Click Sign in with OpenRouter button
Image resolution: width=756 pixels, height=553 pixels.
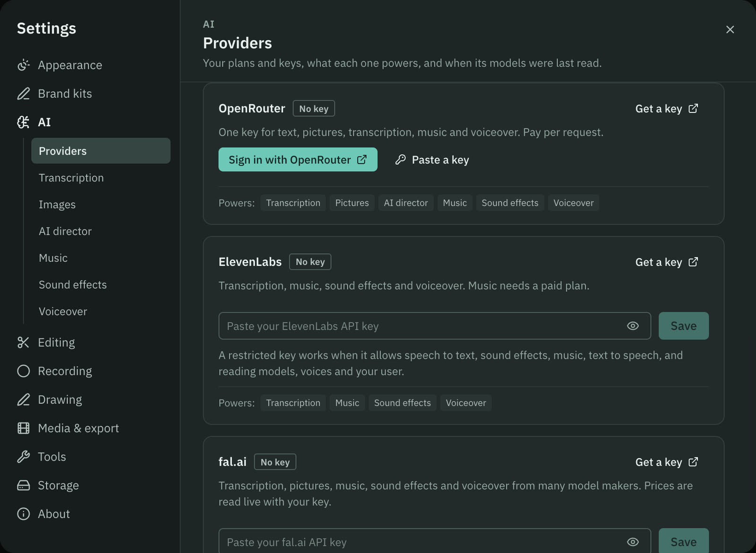coord(298,159)
